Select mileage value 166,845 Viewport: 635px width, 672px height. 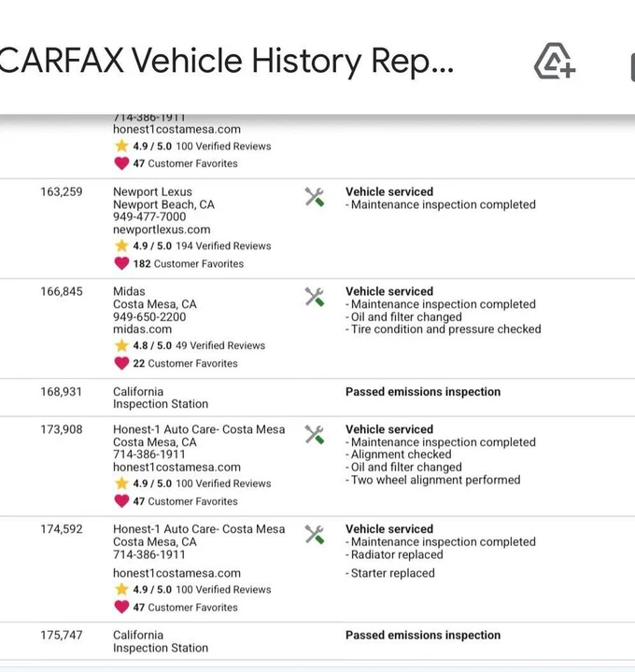tap(62, 291)
